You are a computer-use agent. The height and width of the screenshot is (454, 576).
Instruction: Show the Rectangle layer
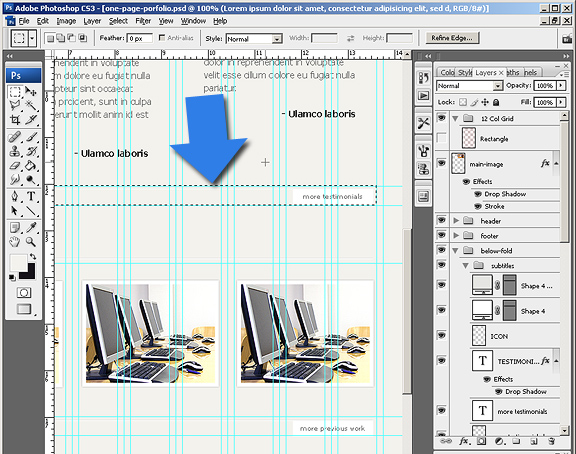[x=442, y=138]
